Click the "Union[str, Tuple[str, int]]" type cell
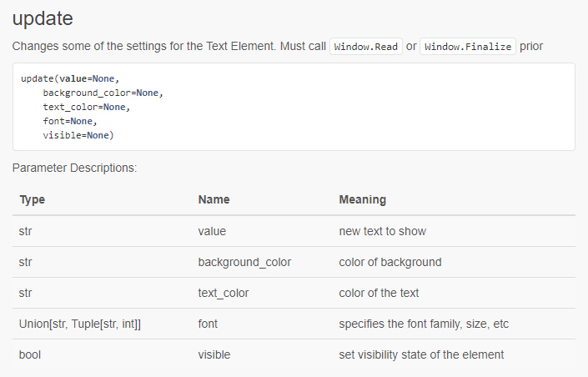 (79, 324)
